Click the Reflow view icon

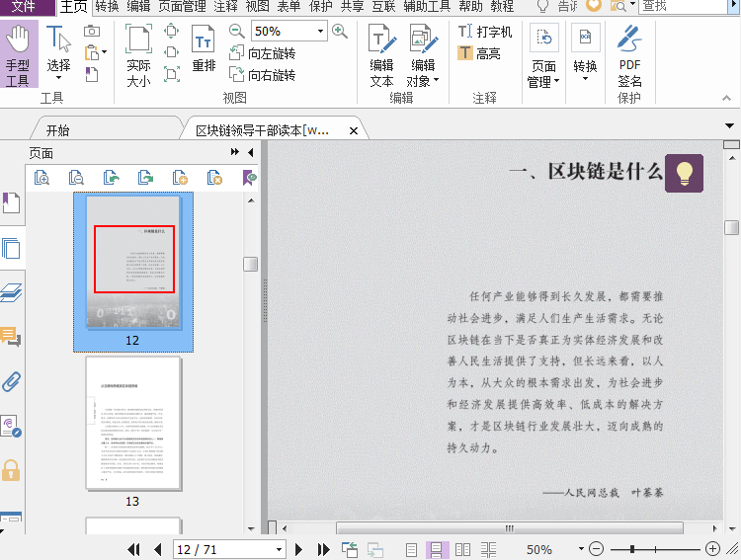tap(204, 48)
